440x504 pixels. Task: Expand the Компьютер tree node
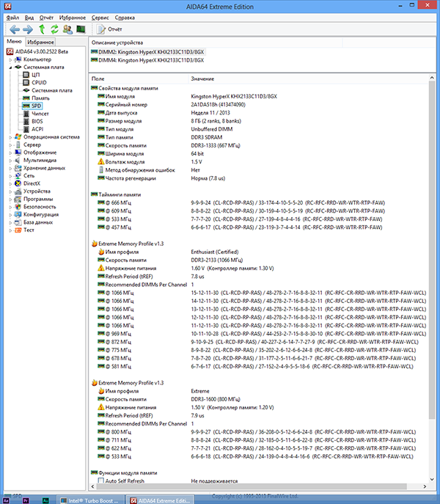tap(10, 59)
